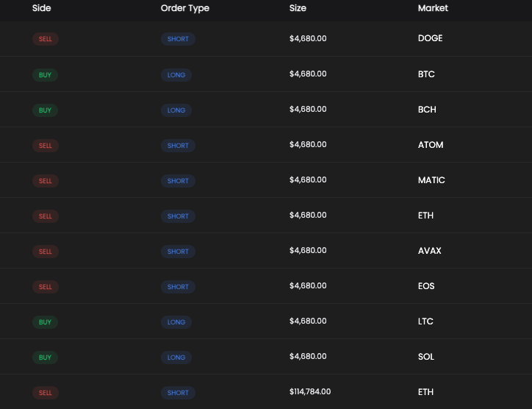Select the BUY badge in the BTC row
The image size is (532, 409).
(x=45, y=75)
